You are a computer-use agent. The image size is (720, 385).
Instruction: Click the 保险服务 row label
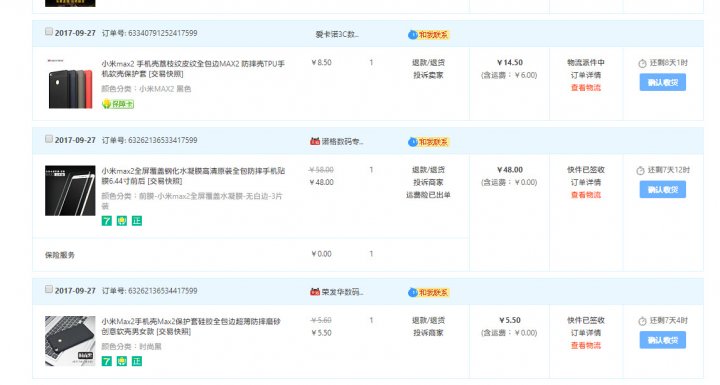(x=60, y=255)
